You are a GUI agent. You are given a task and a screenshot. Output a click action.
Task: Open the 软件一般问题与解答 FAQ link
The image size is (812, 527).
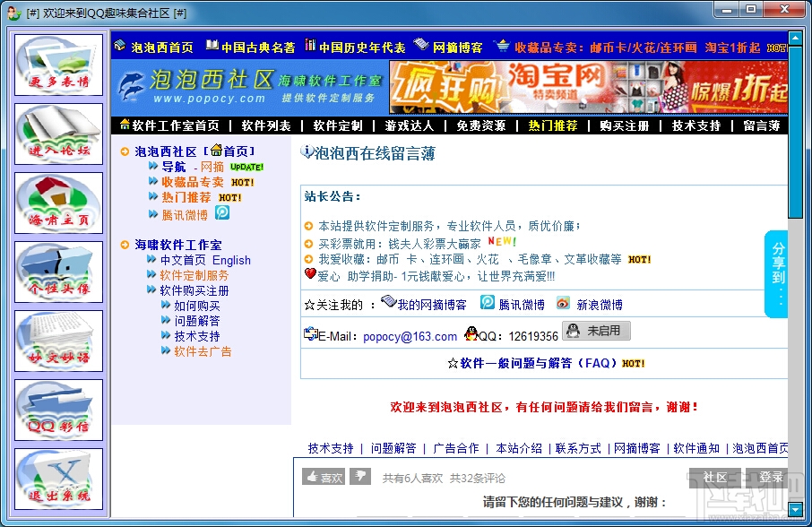click(x=546, y=363)
